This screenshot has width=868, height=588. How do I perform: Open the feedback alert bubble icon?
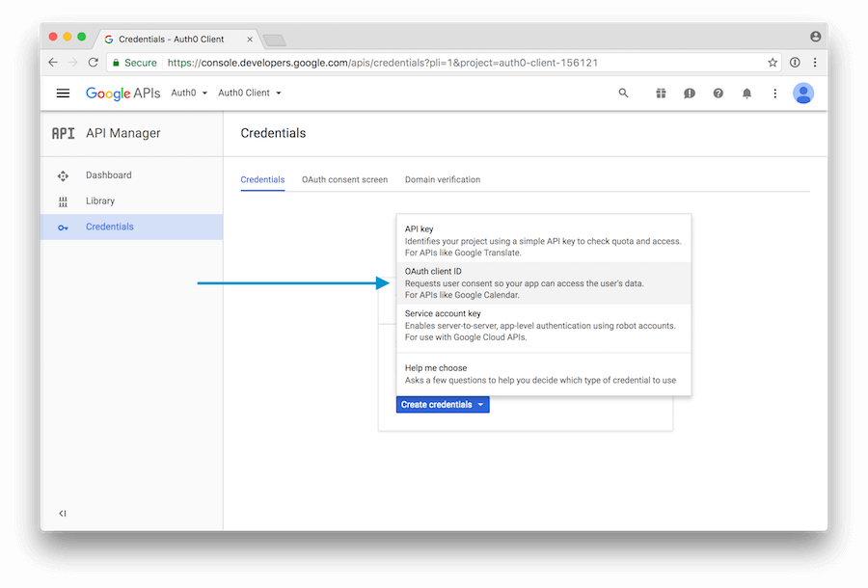pos(690,93)
